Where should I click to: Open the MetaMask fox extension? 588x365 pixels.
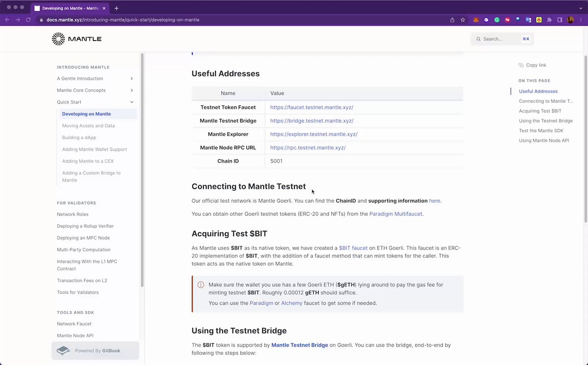click(x=476, y=20)
